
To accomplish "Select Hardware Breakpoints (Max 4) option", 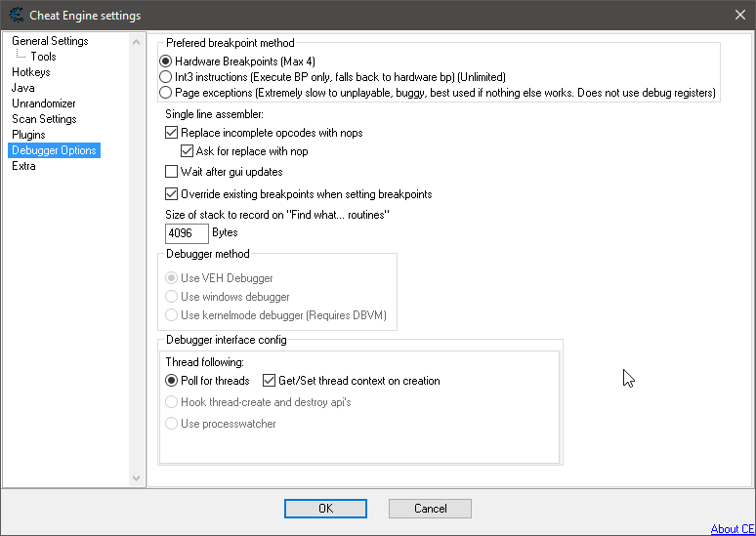I will pos(166,61).
